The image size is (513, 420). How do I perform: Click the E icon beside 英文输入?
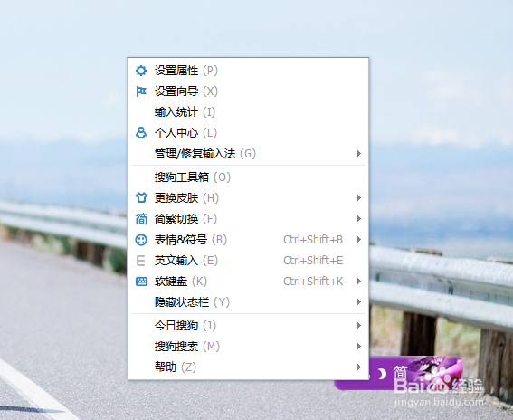[x=140, y=261]
